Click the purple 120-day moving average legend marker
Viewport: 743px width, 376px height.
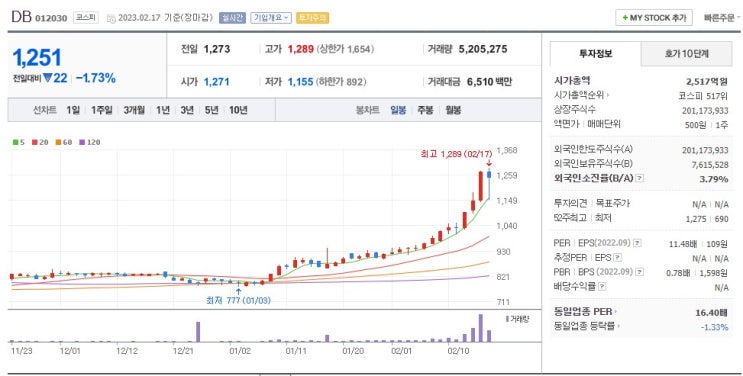[x=82, y=142]
